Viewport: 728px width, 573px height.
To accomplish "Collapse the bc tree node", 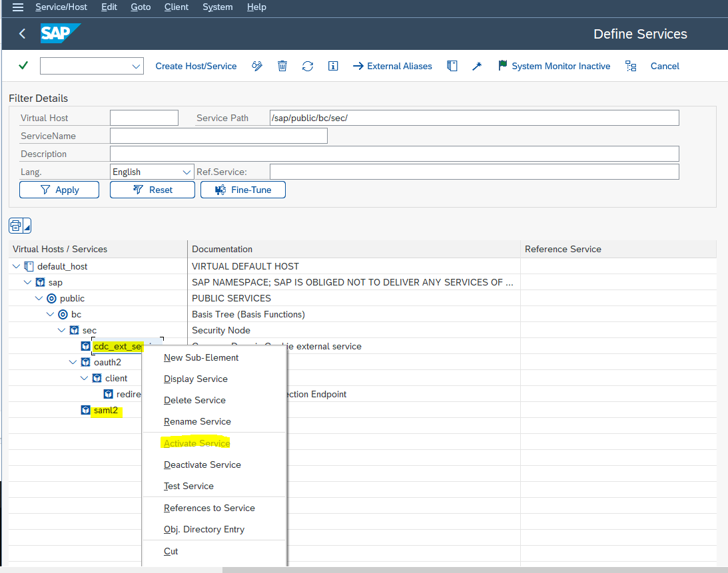I will [50, 315].
